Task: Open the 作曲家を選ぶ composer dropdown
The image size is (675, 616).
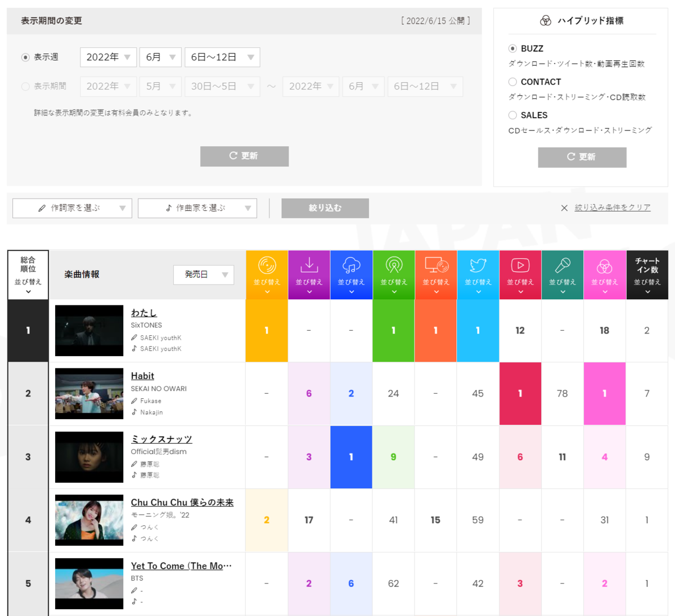Action: pos(197,208)
